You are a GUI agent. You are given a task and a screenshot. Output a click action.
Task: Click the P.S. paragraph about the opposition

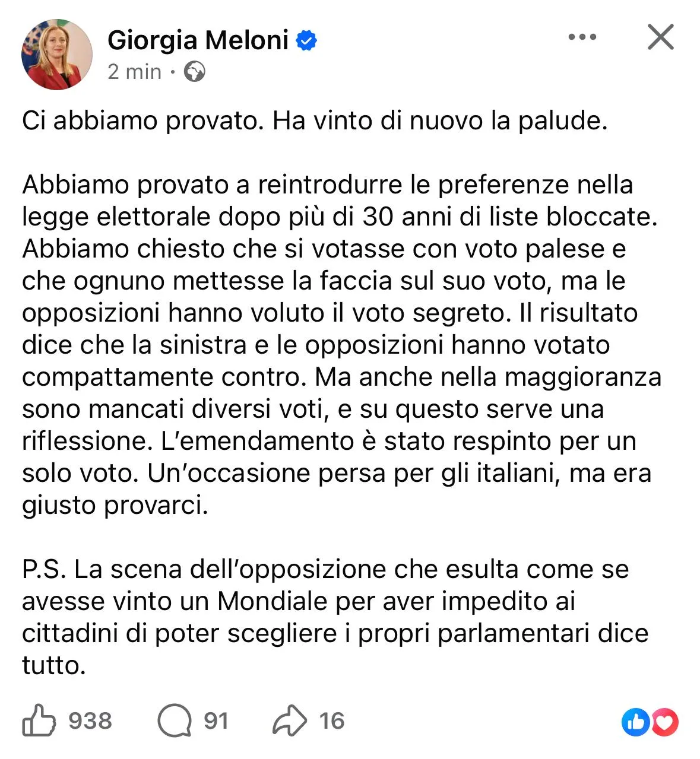pos(335,617)
